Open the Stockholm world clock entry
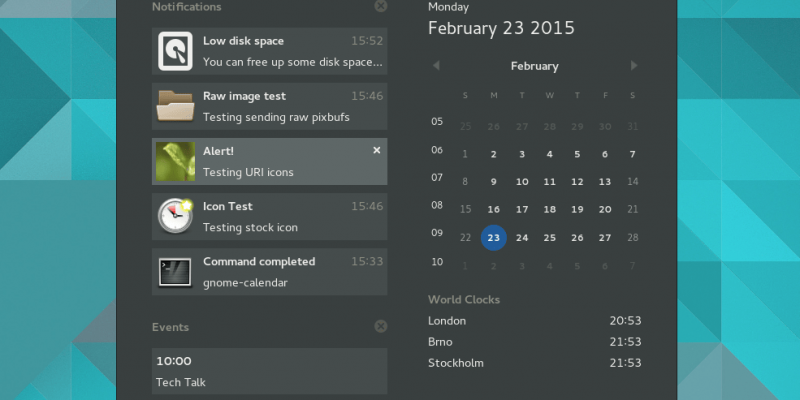 [535, 363]
